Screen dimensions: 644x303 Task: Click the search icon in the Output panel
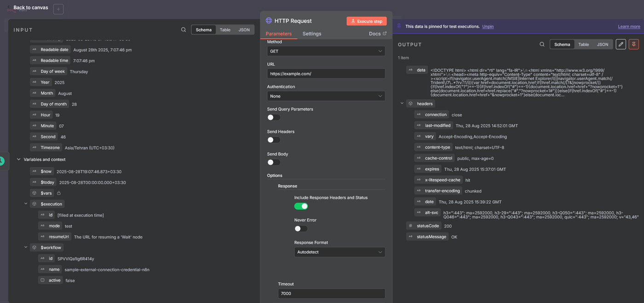pos(542,45)
